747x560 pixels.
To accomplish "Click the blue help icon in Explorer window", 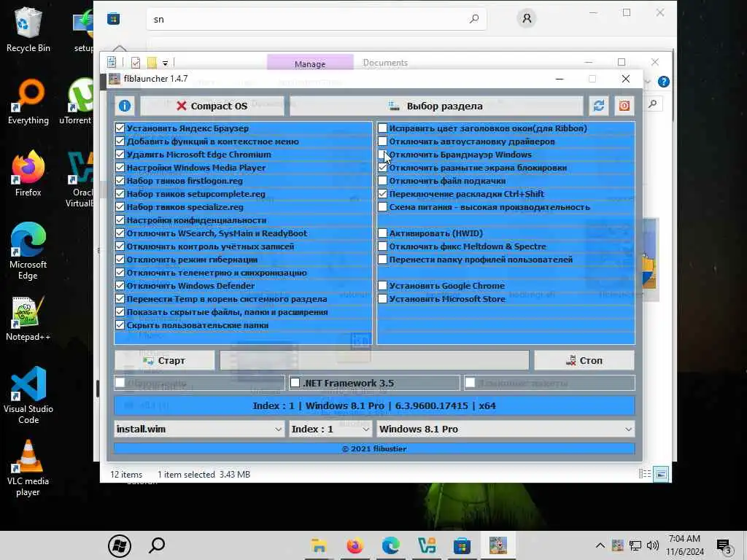I will pyautogui.click(x=664, y=82).
